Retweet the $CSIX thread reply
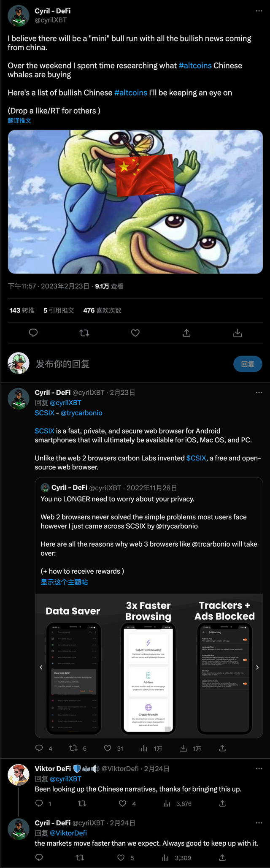The image size is (270, 868). coord(73,748)
